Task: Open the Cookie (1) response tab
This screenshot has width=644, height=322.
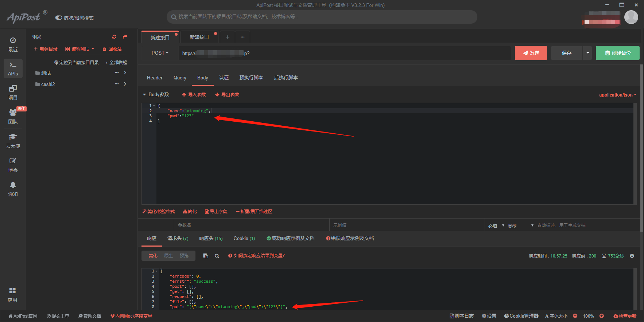Action: [244, 238]
